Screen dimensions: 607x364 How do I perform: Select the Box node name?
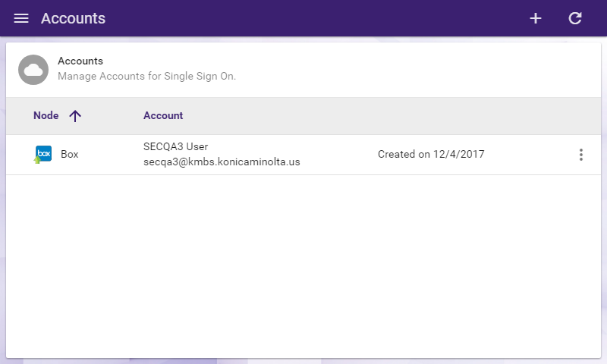click(69, 155)
